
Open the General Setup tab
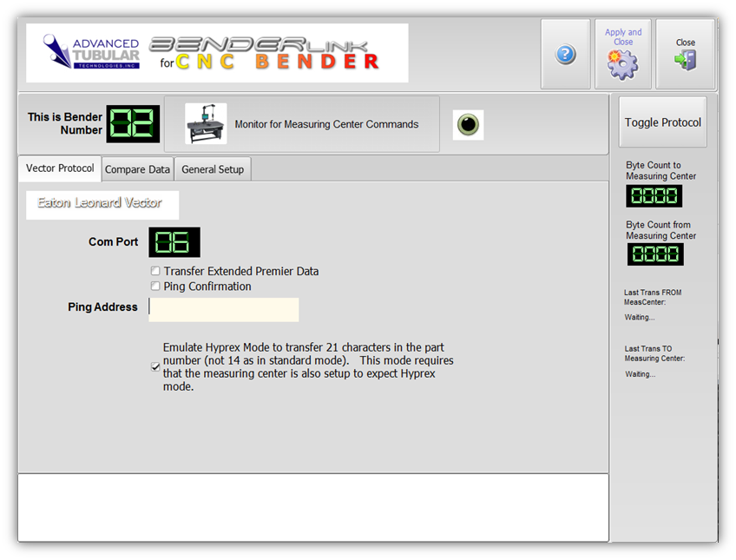click(213, 170)
